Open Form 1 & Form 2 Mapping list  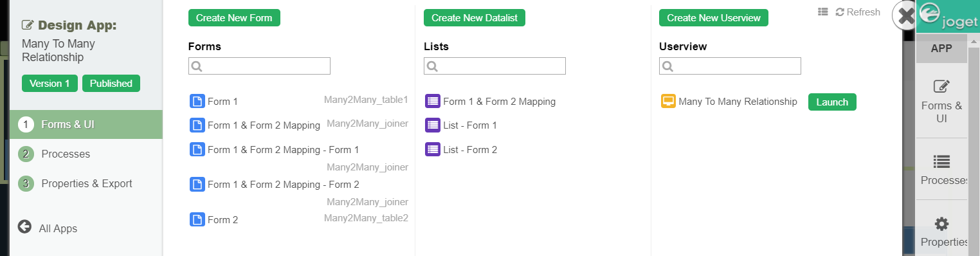click(x=499, y=102)
